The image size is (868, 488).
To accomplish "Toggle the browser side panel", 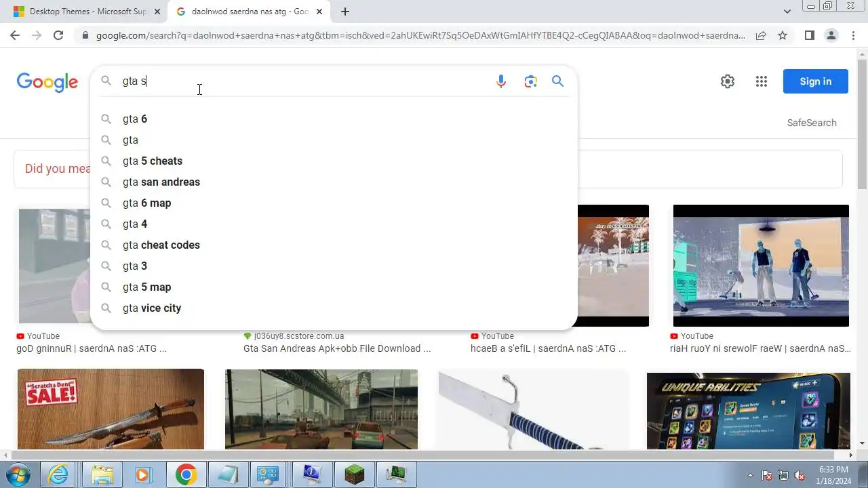I will point(809,35).
